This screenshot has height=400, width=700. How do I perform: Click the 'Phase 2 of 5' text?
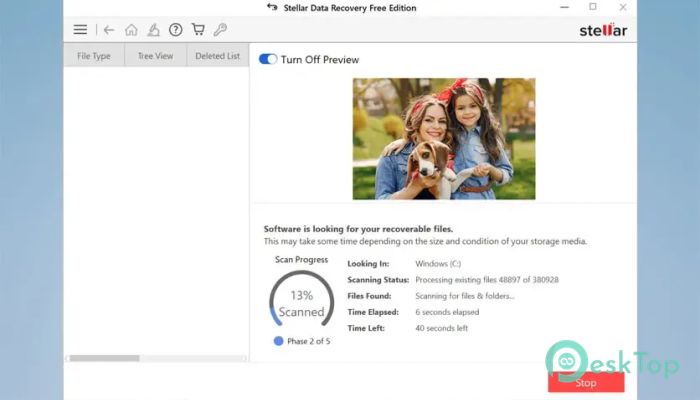click(308, 341)
